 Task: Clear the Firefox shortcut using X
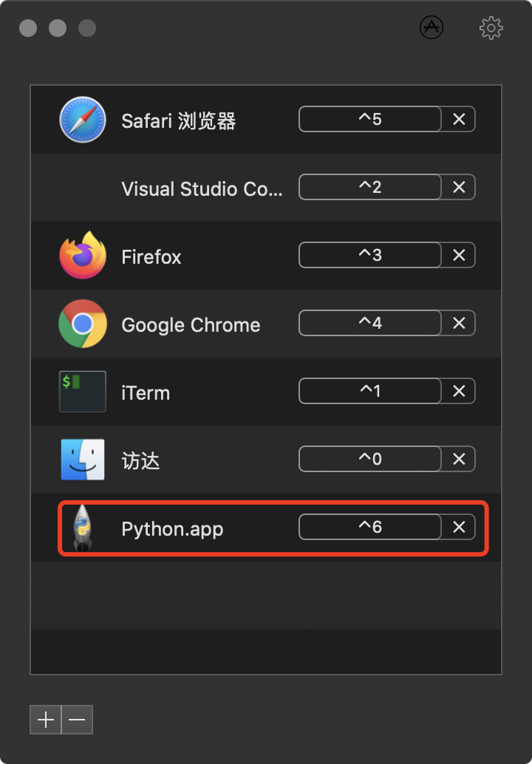(458, 255)
